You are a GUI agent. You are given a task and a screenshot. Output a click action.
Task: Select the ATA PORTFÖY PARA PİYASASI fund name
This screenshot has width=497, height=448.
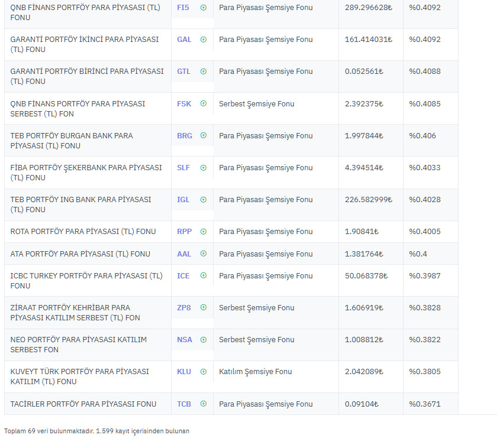point(80,254)
